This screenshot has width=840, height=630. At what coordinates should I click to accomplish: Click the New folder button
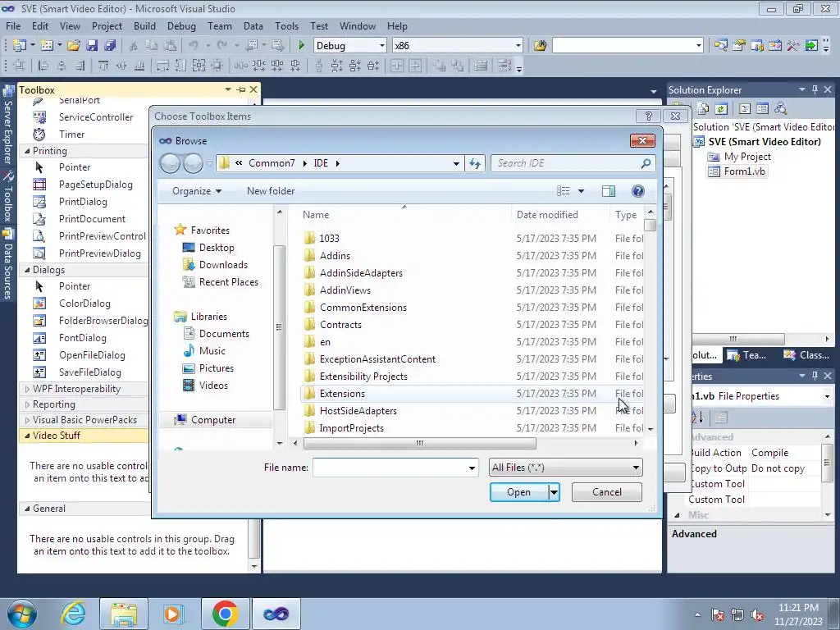[x=271, y=191]
